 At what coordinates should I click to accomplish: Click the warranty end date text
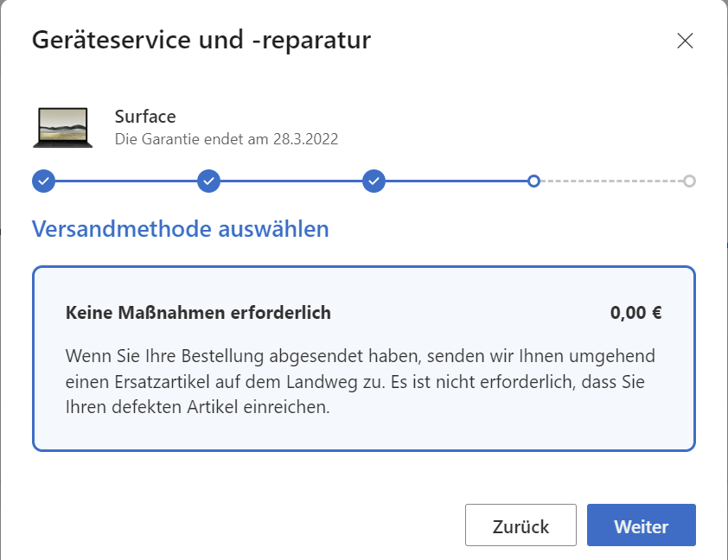pyautogui.click(x=227, y=138)
